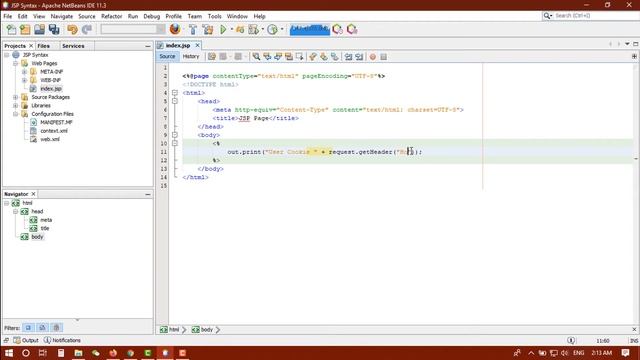
Task: Open the Run Project dropdown arrow
Action: (231, 29)
